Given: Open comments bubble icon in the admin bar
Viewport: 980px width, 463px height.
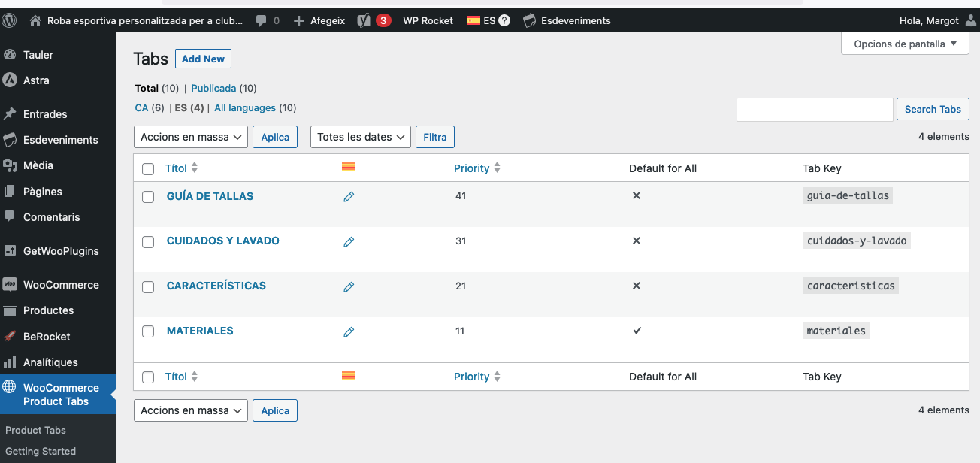Looking at the screenshot, I should [261, 21].
